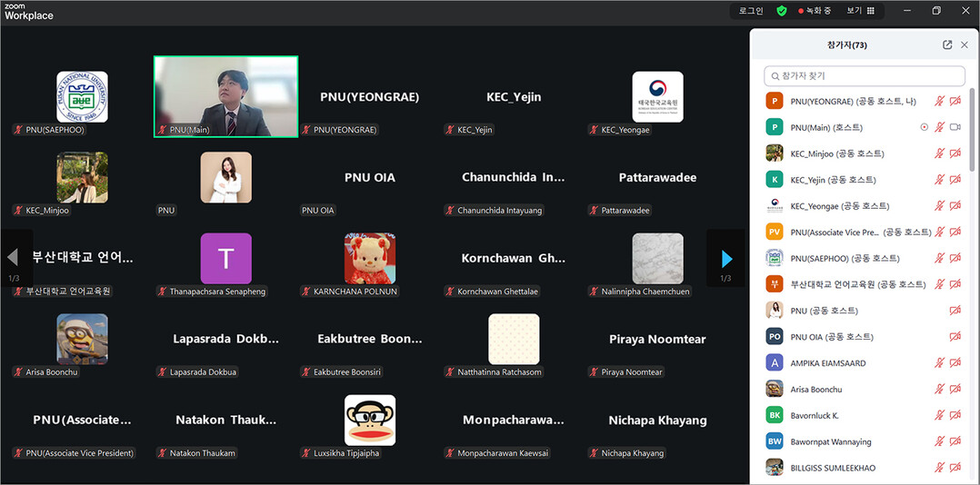
Task: Click the participant search field
Action: pos(865,76)
